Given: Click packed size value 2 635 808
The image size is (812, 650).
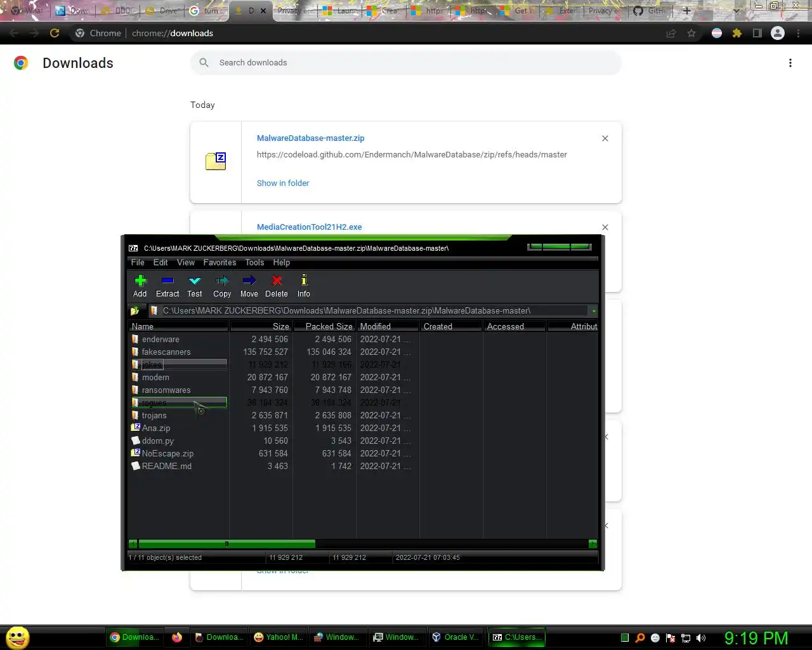Looking at the screenshot, I should 333,415.
